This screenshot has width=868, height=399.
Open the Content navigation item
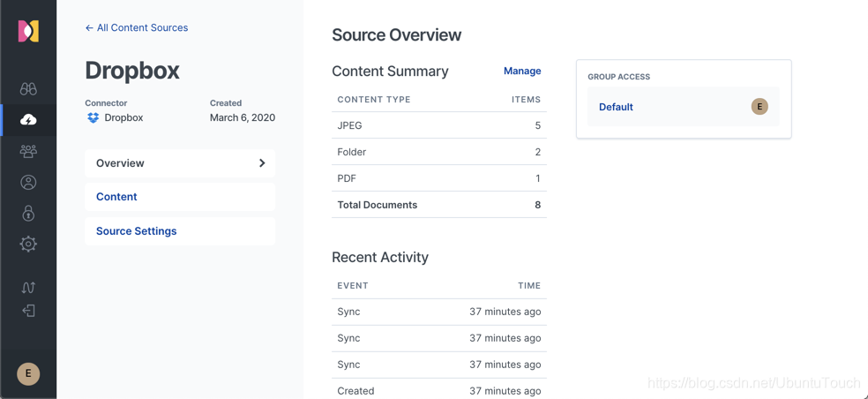(180, 197)
